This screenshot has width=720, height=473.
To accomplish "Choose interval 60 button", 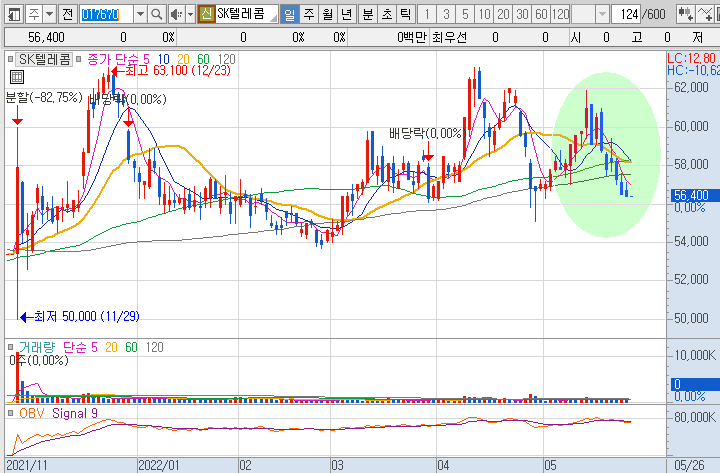I will coord(542,15).
